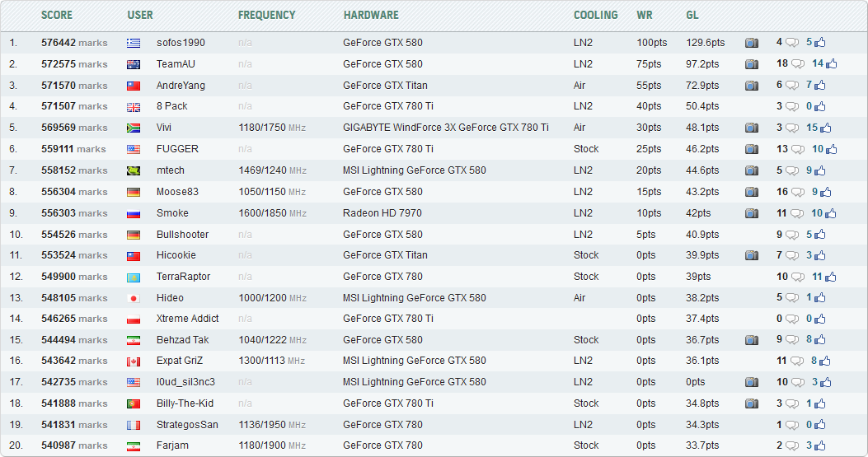Screen dimensions: 868x457
Task: Open camera icon in Billy-The-Kid row
Action: point(751,403)
